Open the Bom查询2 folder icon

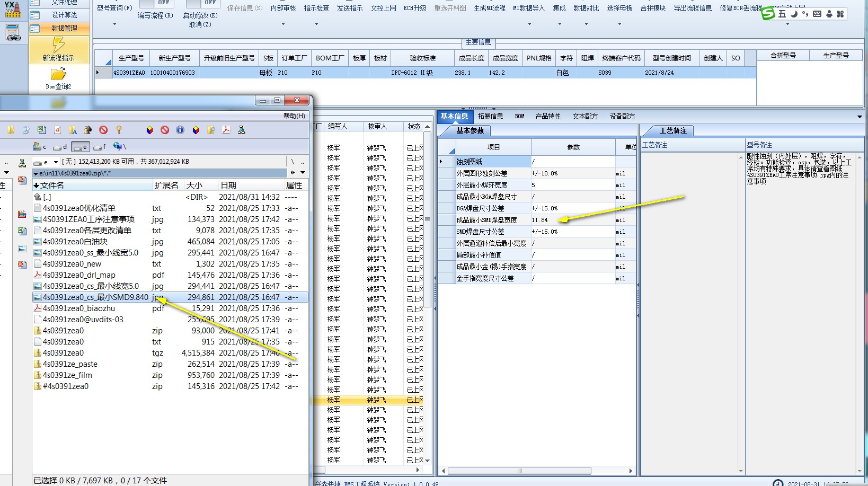click(x=58, y=74)
